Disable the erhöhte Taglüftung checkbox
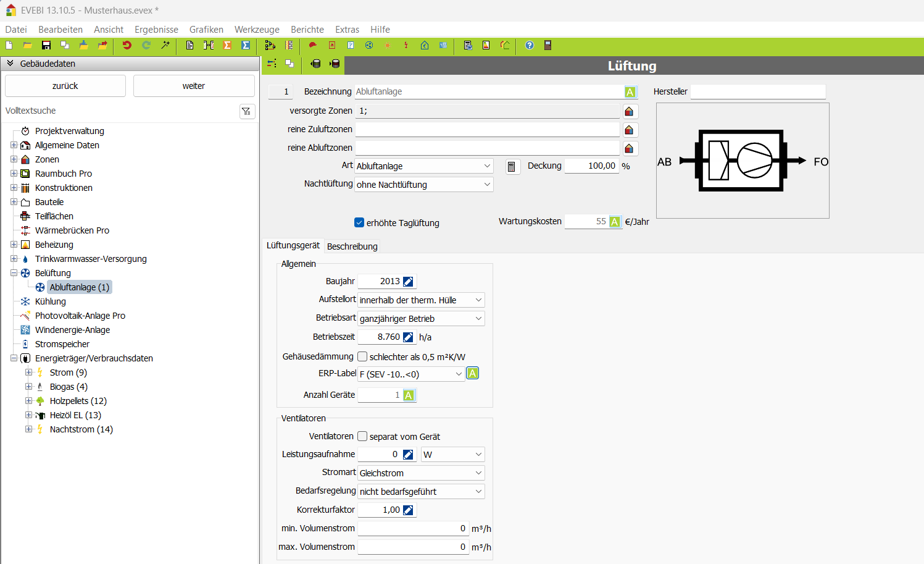 click(359, 223)
